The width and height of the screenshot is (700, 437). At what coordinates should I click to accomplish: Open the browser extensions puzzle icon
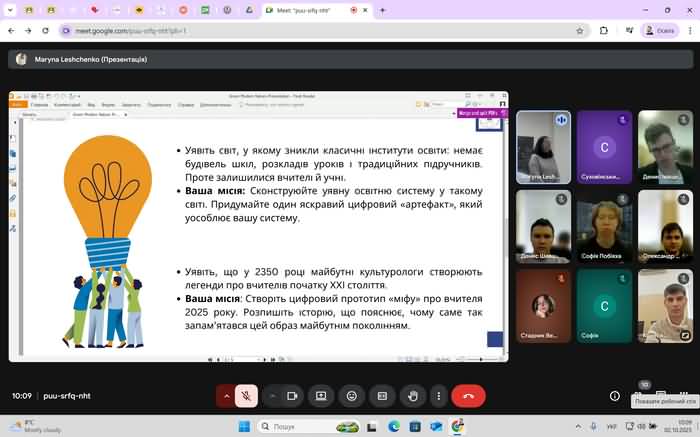(604, 31)
